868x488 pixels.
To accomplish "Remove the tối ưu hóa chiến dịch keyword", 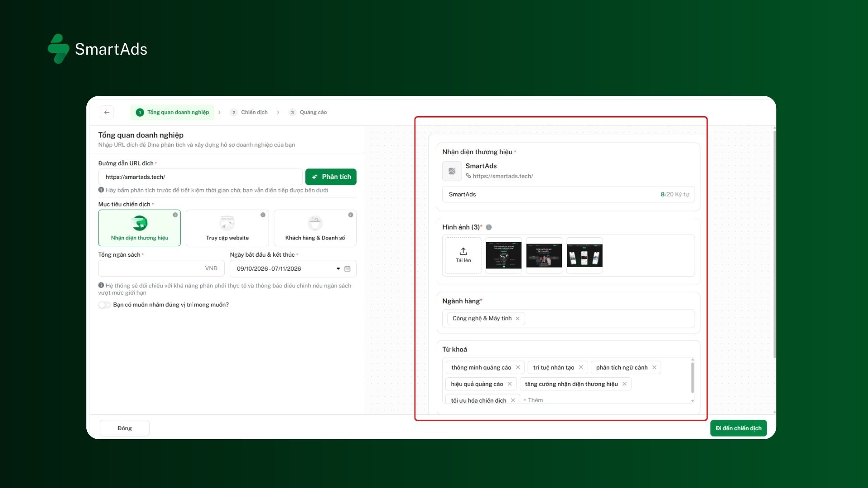I will coord(513,400).
